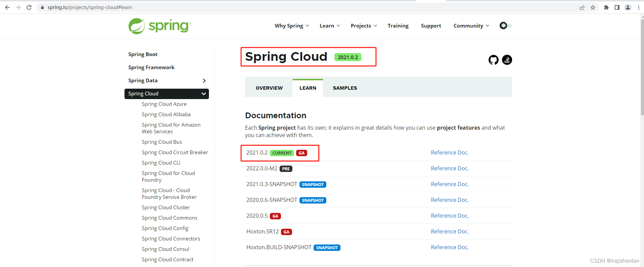The height and width of the screenshot is (267, 644).
Task: Open the Learn dropdown in the navigation
Action: [330, 26]
